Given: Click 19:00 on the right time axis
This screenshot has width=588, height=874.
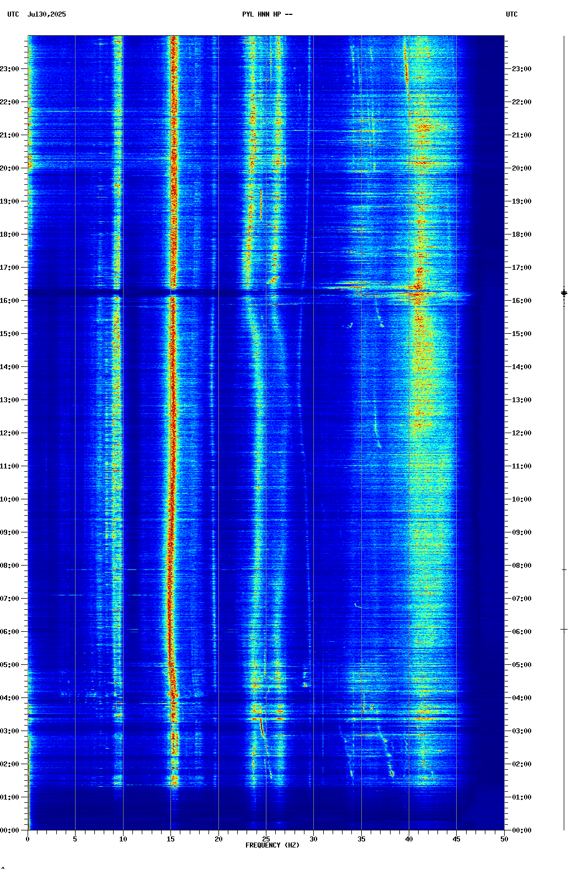Looking at the screenshot, I should tap(522, 201).
